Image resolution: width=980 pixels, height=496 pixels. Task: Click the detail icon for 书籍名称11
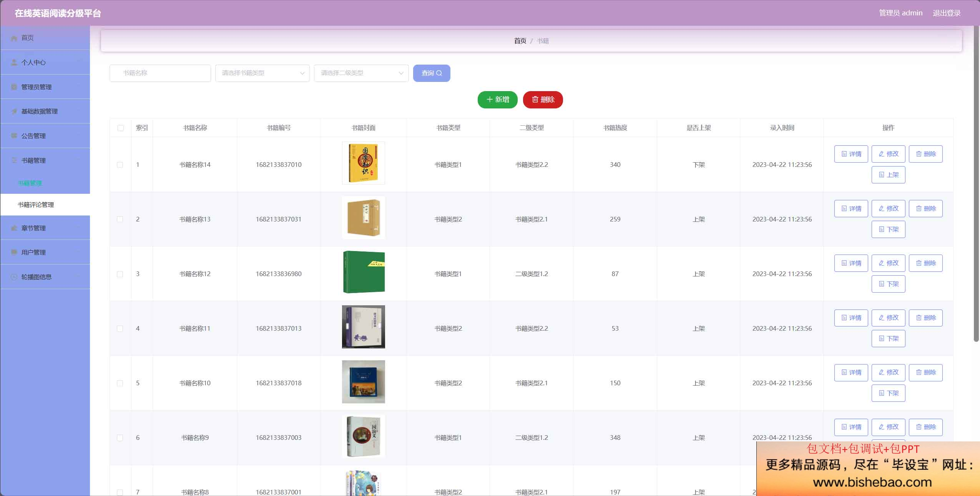pyautogui.click(x=844, y=318)
